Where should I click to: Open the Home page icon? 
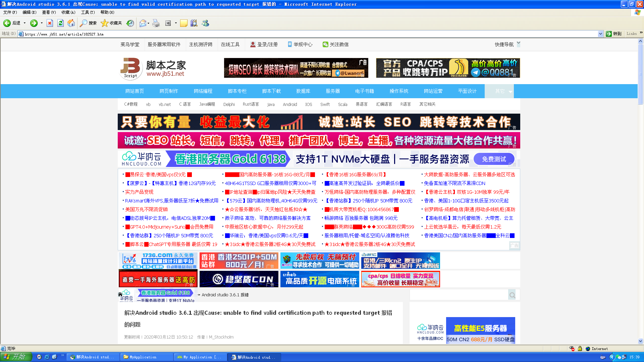[71, 23]
